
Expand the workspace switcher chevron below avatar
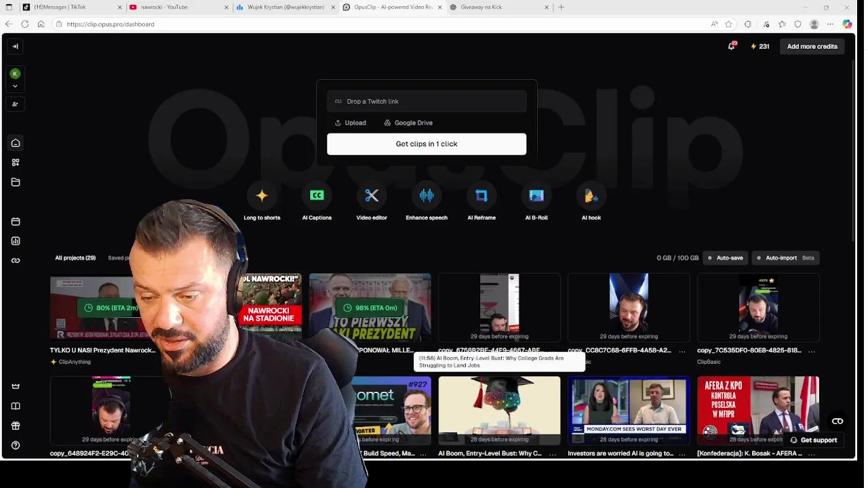coord(15,86)
